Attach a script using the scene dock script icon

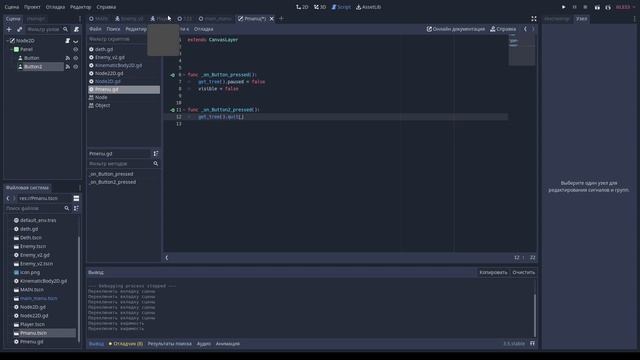(x=76, y=29)
